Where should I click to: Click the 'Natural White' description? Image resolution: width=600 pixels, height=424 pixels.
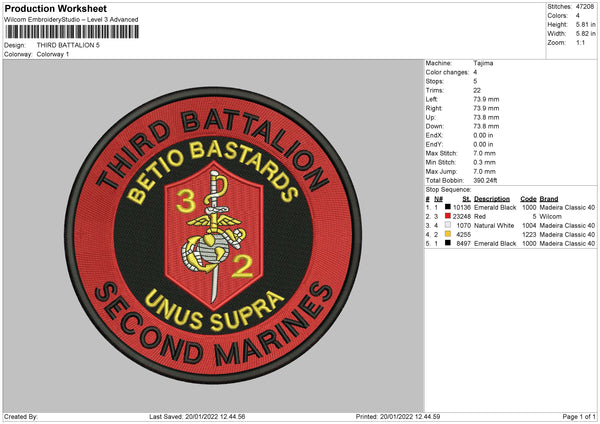[x=494, y=225]
